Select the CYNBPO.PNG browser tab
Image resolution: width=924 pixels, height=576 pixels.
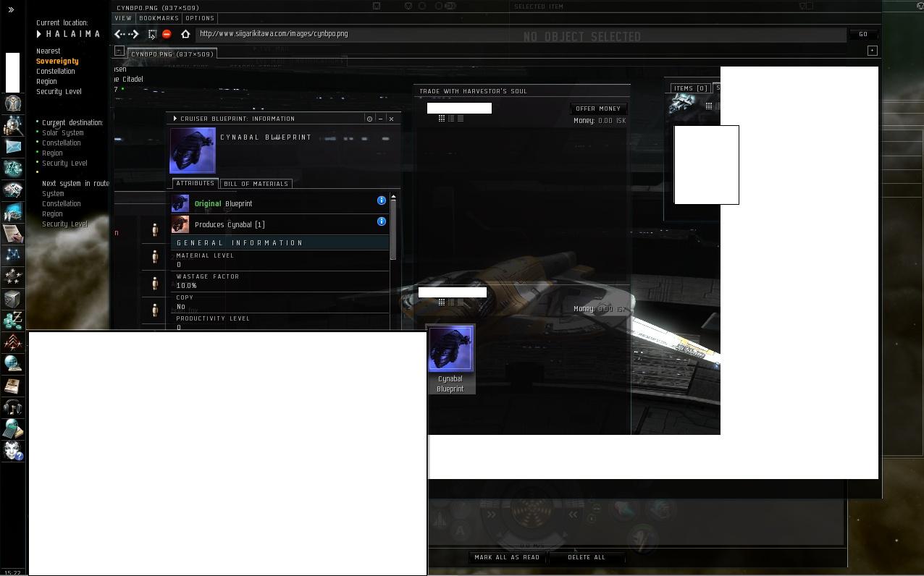tap(172, 54)
